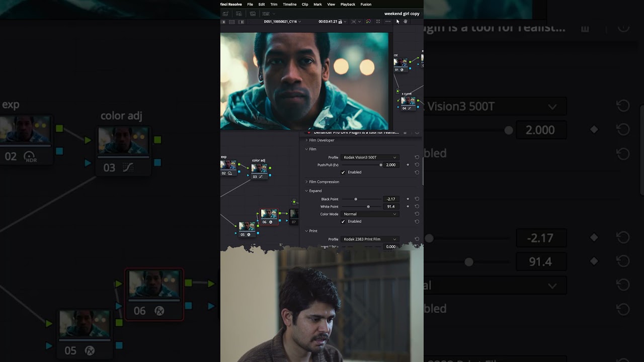Add keyframe for White Point
644x362 pixels.
point(408,207)
